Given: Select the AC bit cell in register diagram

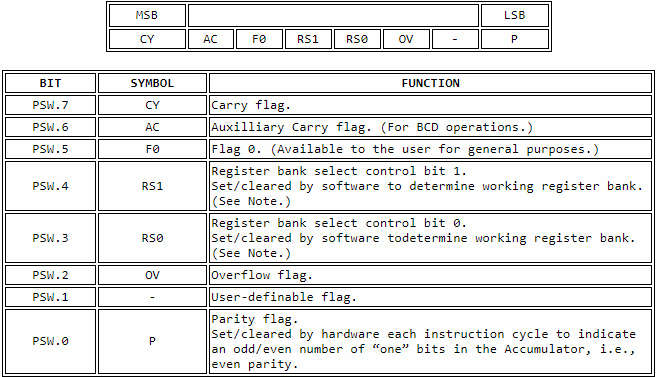Looking at the screenshot, I should click(211, 39).
